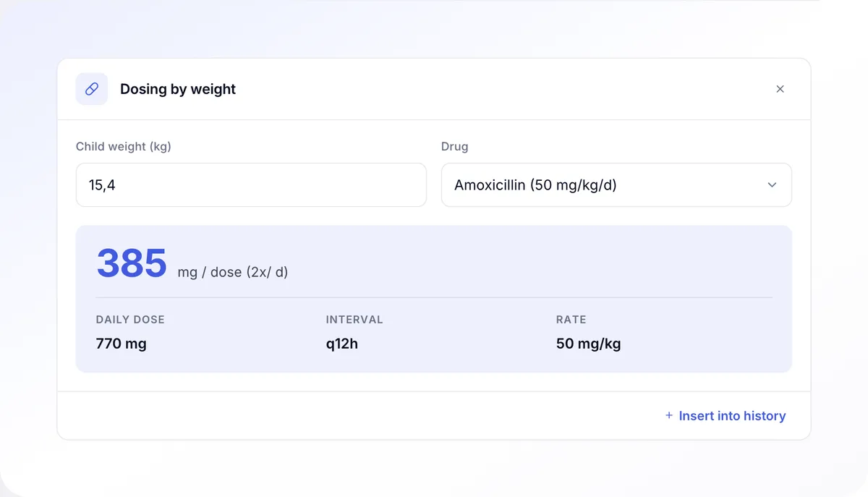Focus the Child weight input showing 15,4

coord(251,185)
